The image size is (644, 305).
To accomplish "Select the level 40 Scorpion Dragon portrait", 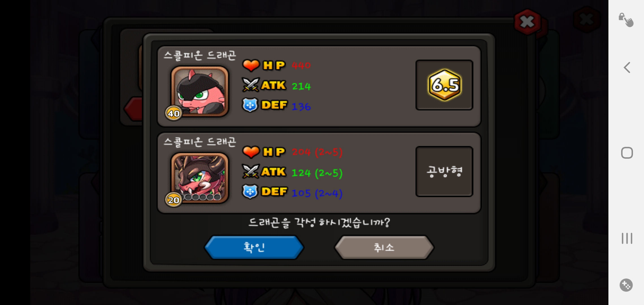I will coord(200,91).
